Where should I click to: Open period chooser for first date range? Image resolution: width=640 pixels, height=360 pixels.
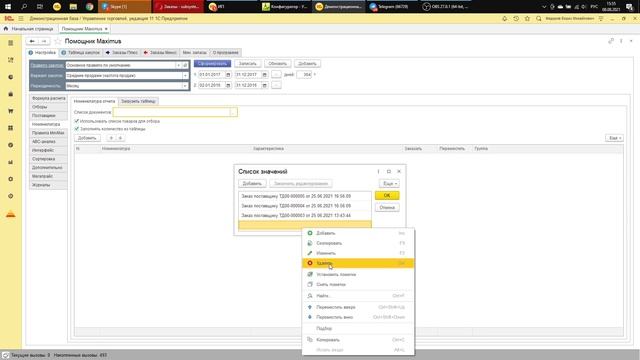276,75
